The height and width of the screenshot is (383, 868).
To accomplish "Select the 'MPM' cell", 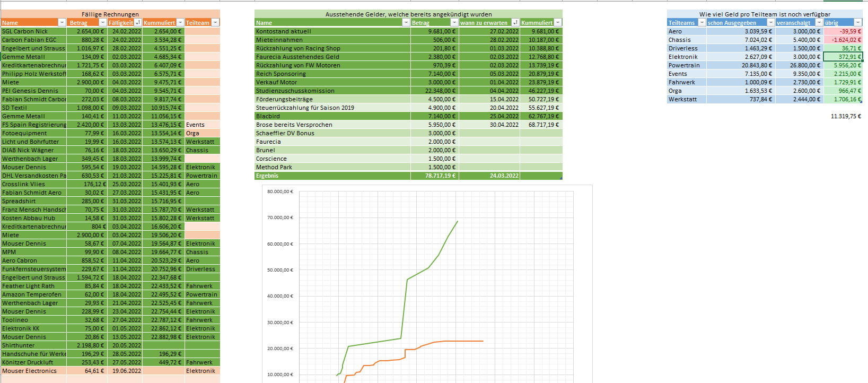I will (x=33, y=252).
